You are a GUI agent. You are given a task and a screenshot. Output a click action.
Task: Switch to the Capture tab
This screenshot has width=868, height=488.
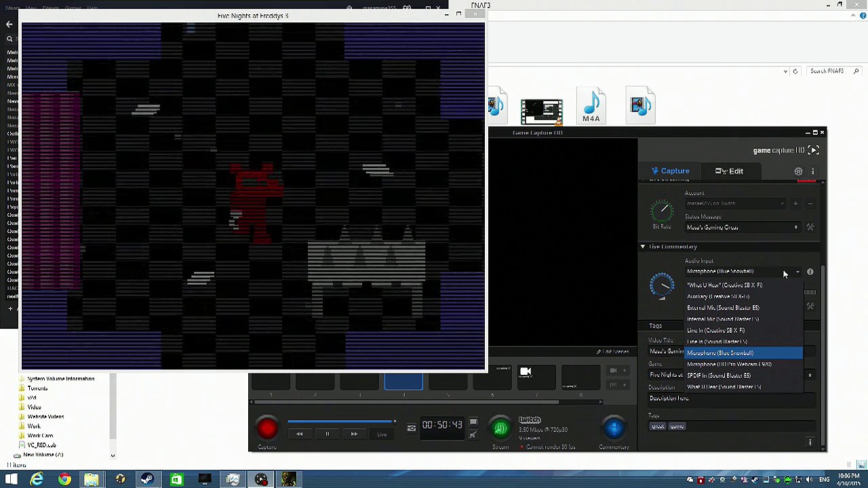(671, 171)
